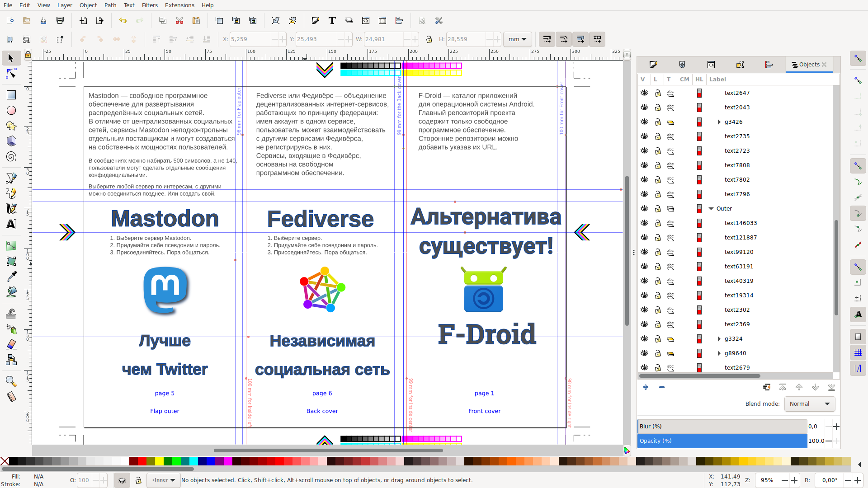Expand the g89640 group
Viewport: 868px width, 488px height.
click(719, 353)
